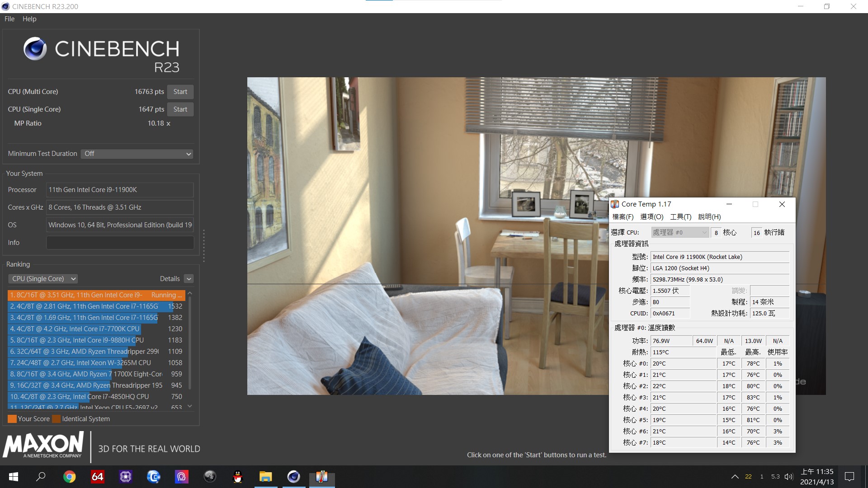The image size is (868, 488).
Task: Open Core Temp 工具(T) menu
Action: 681,217
